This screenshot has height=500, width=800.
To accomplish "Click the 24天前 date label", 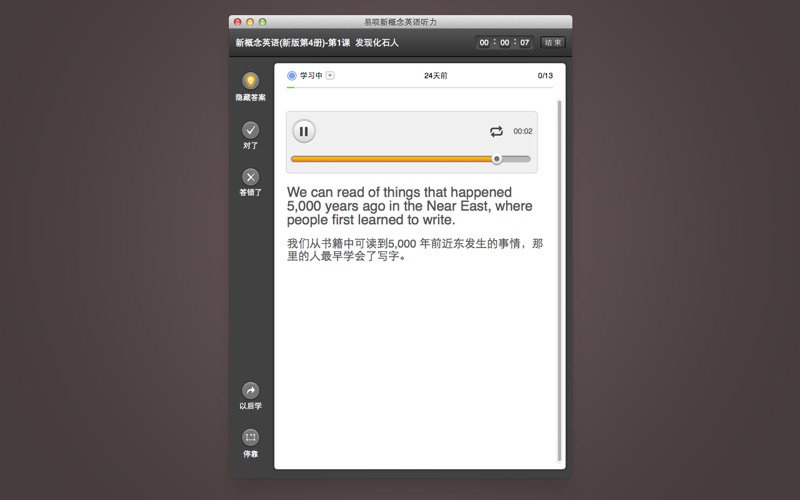I will pos(435,76).
